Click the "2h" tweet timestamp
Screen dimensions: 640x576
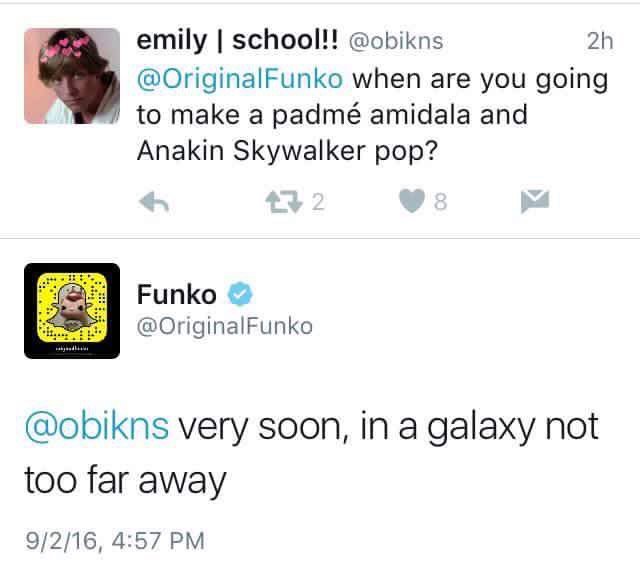pos(598,42)
